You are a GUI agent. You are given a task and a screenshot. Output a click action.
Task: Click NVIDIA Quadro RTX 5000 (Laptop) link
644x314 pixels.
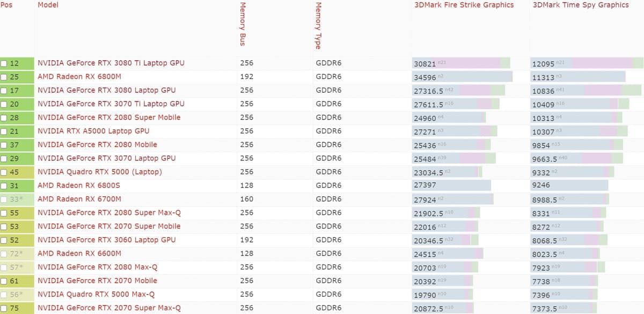pos(99,172)
